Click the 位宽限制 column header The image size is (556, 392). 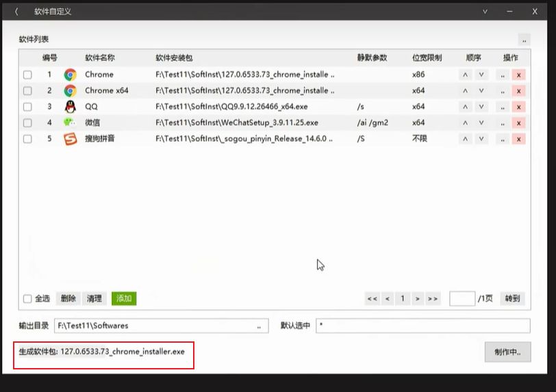coord(427,58)
